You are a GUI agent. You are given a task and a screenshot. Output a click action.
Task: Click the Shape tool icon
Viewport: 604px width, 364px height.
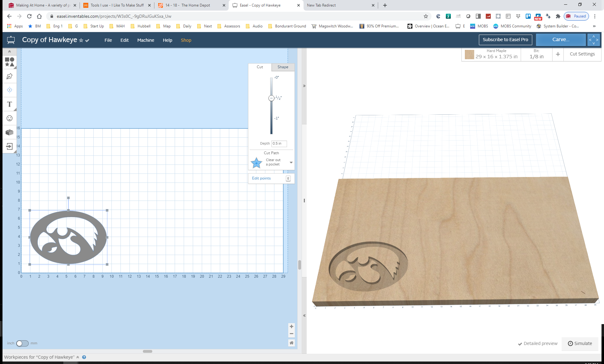pos(10,62)
